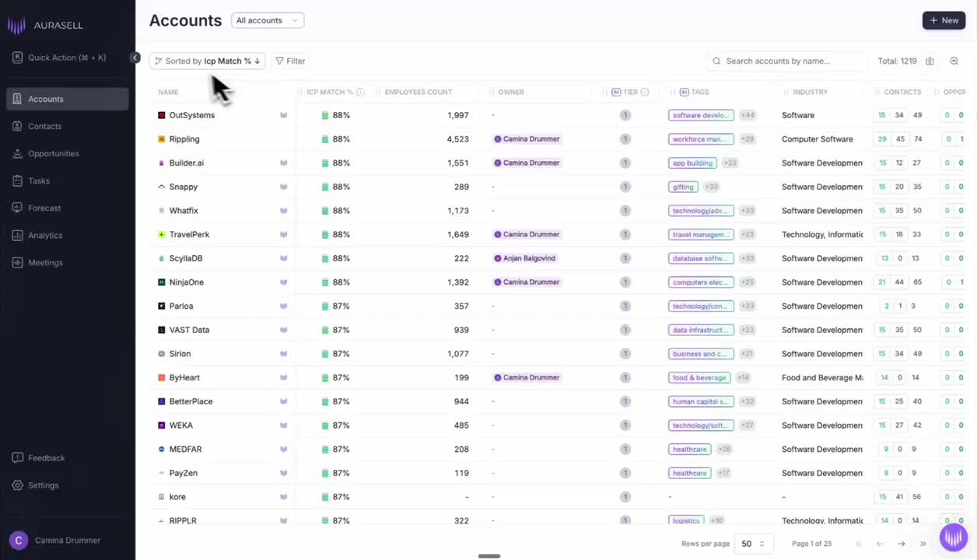The image size is (977, 560).
Task: Open Quick Action command palette
Action: (61, 57)
